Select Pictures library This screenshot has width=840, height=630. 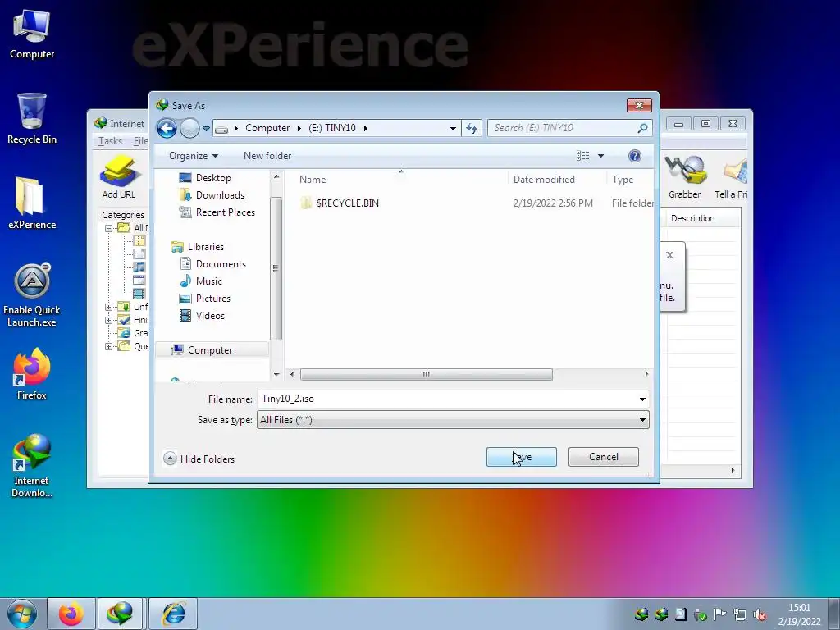tap(212, 299)
